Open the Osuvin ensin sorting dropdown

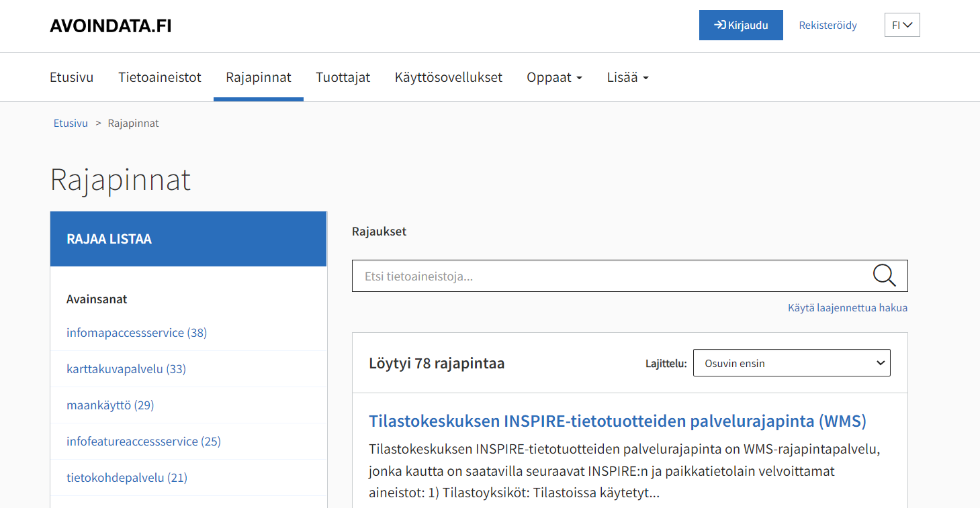791,362
